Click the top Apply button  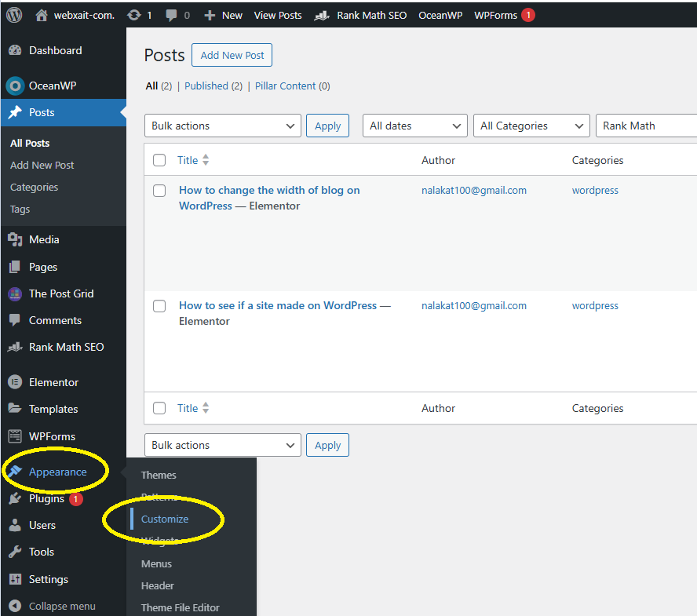[x=327, y=126]
